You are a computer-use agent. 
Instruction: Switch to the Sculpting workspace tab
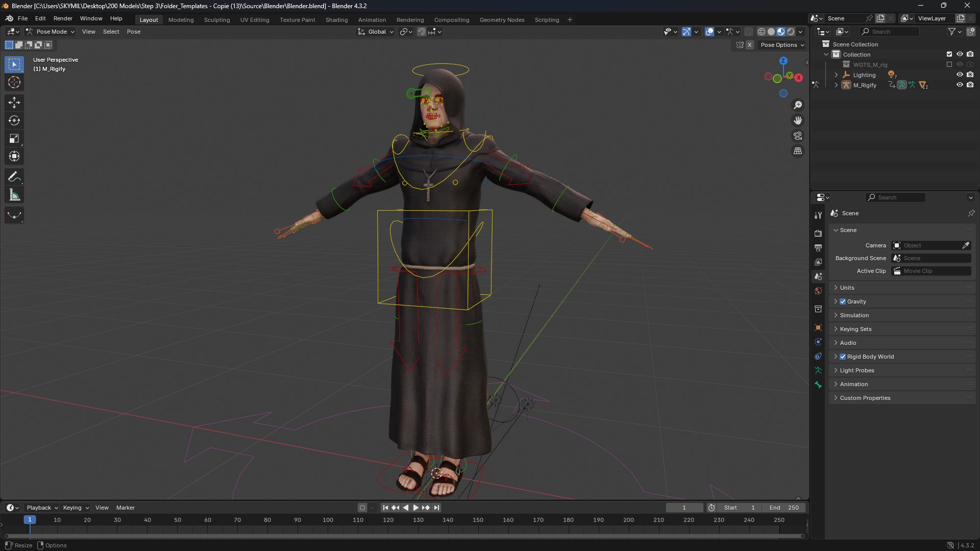click(x=217, y=20)
